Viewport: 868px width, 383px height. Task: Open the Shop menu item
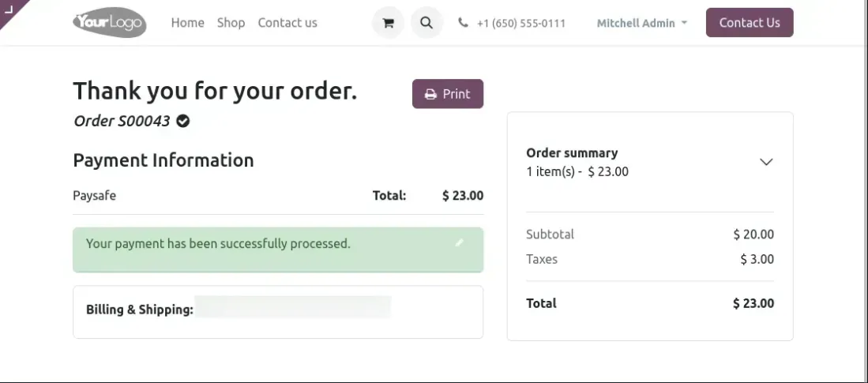pos(231,23)
